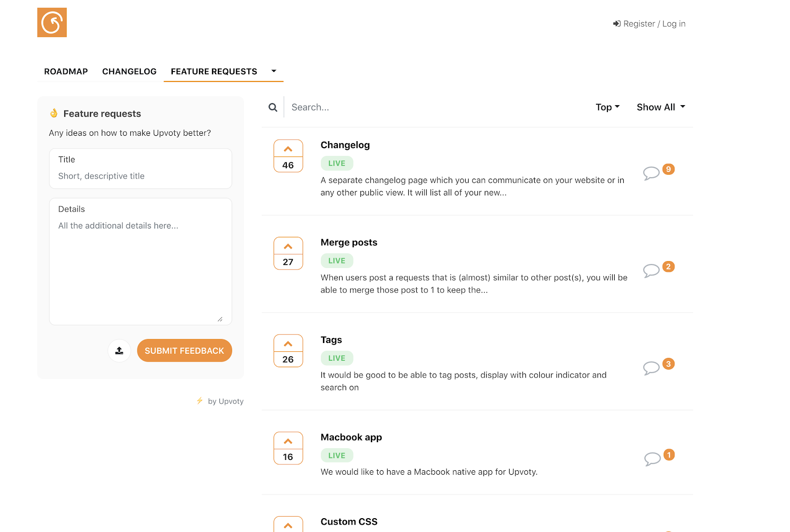Click 'Any ideas on how to make Upvoty better?'
Image resolution: width=790 pixels, height=532 pixels.
click(130, 133)
